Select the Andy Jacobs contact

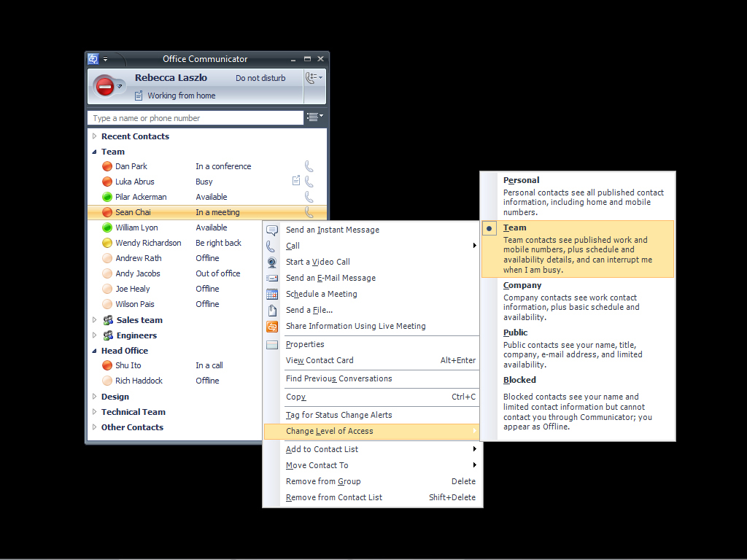click(x=174, y=273)
